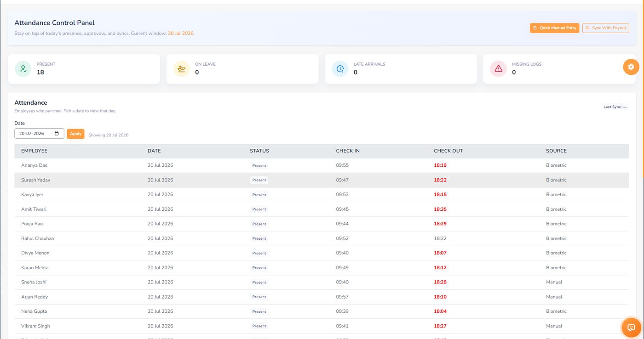Click the On Leave airplane icon
Image resolution: width=644 pixels, height=339 pixels.
pyautogui.click(x=181, y=69)
